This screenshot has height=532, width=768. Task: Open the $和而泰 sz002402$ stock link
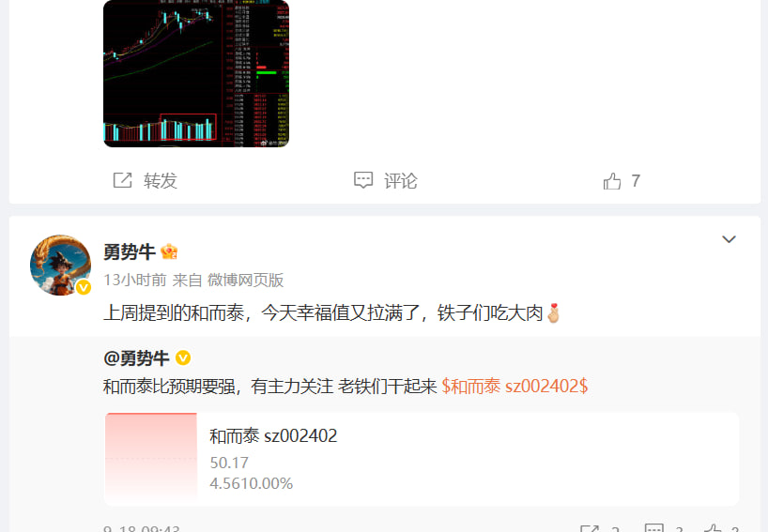click(515, 387)
